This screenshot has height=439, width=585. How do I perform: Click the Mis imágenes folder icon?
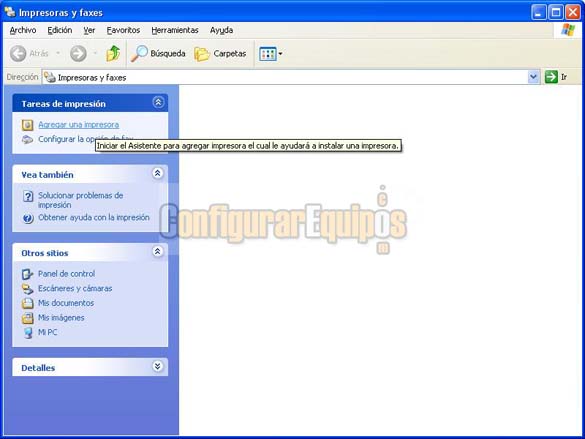pos(27,318)
